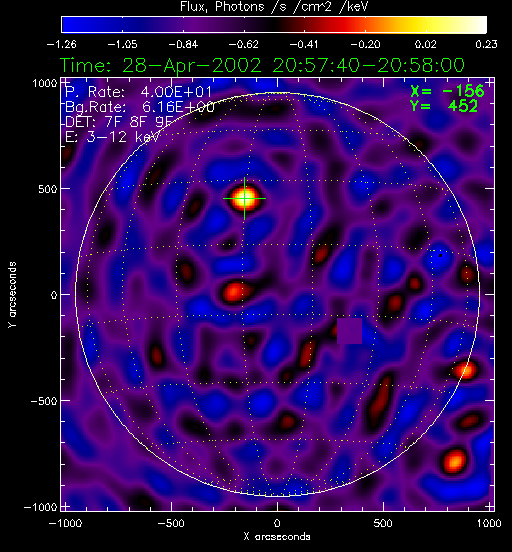
Task: Click the X= -156 coordinate readout
Action: pos(447,91)
